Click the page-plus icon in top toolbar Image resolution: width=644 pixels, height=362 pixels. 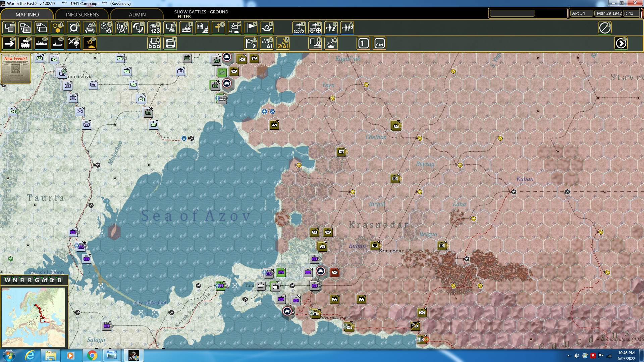tap(25, 28)
